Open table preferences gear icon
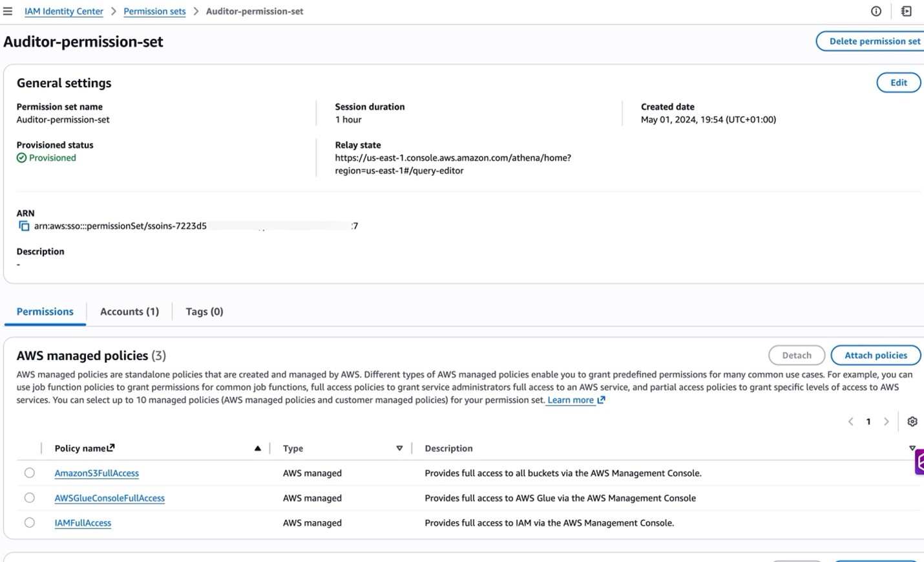This screenshot has width=924, height=562. point(912,422)
